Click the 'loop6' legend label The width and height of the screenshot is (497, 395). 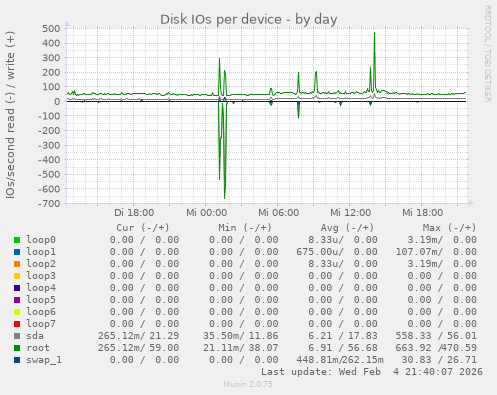click(41, 312)
